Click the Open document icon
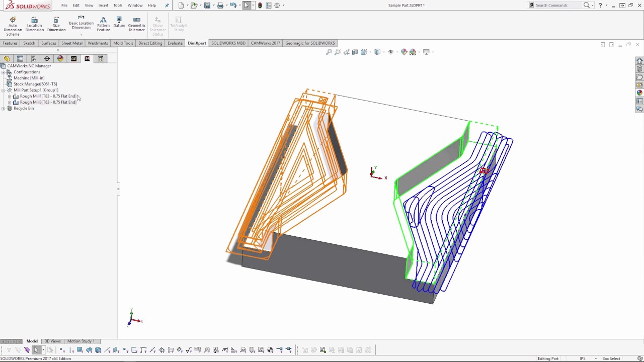Viewport: 644px width, 362px height. tap(194, 5)
